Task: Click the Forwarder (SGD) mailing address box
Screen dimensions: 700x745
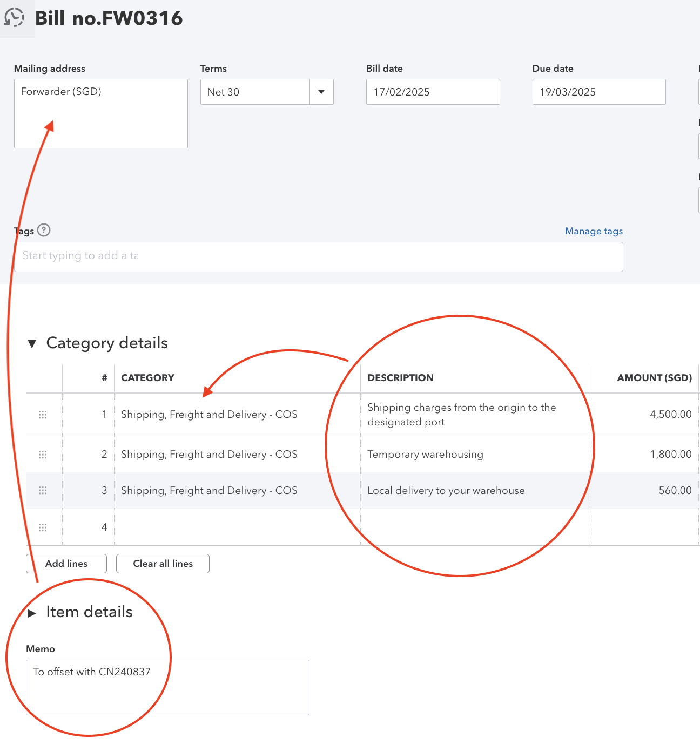Action: pyautogui.click(x=100, y=113)
